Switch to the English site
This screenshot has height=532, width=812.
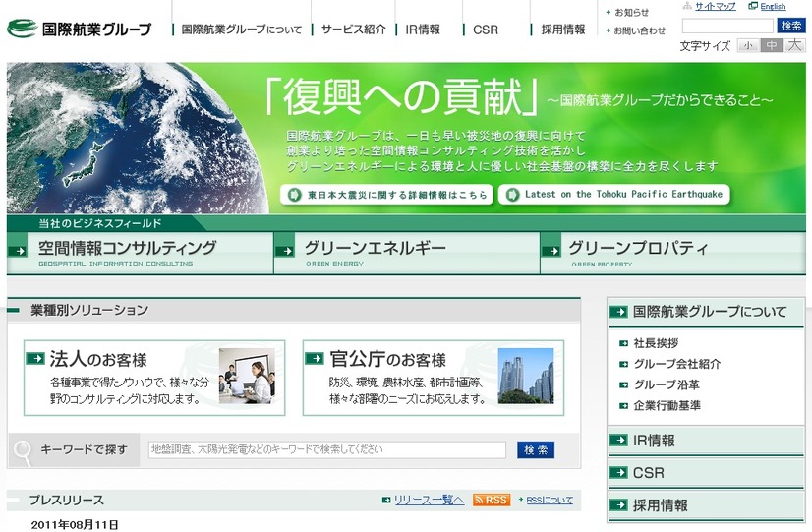point(773,6)
